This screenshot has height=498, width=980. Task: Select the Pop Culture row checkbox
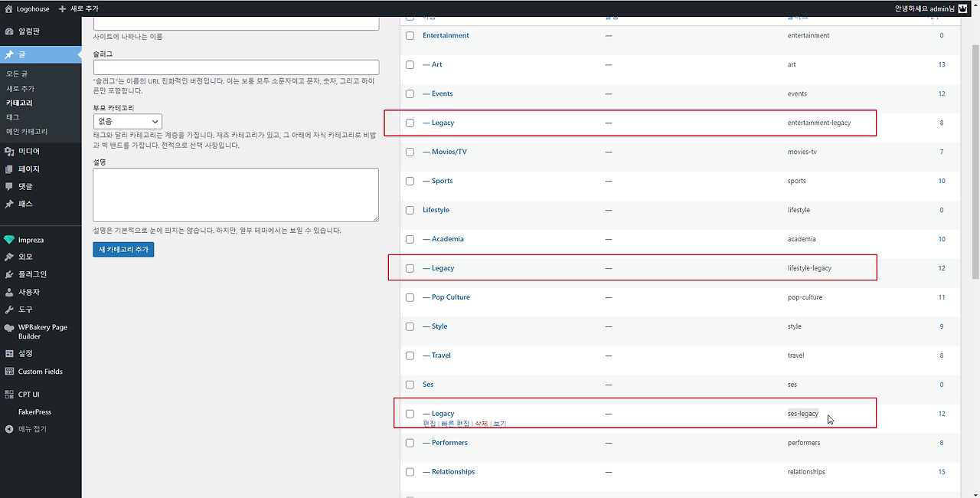[410, 297]
